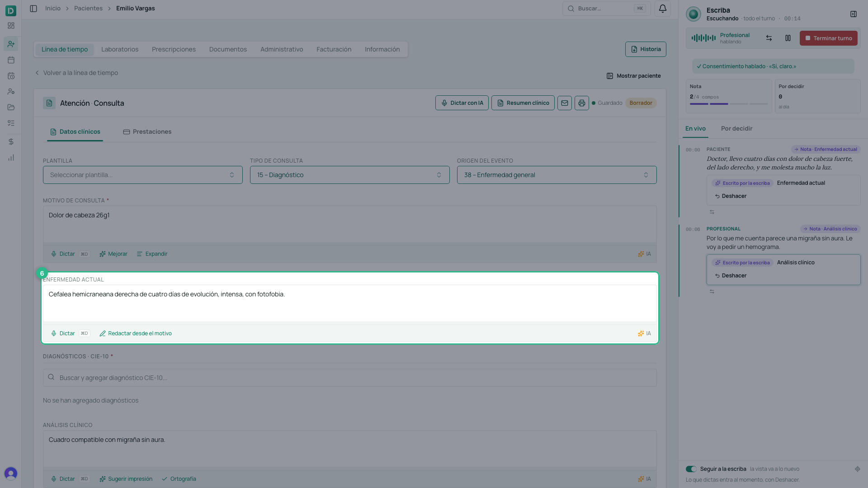Click Sugerir impresión
The image size is (868, 488).
pyautogui.click(x=126, y=479)
